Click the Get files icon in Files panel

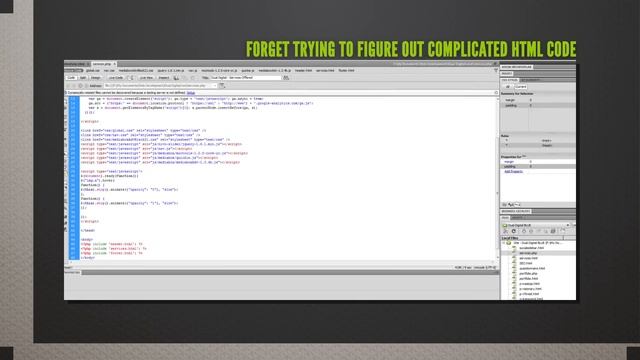pyautogui.click(x=524, y=231)
